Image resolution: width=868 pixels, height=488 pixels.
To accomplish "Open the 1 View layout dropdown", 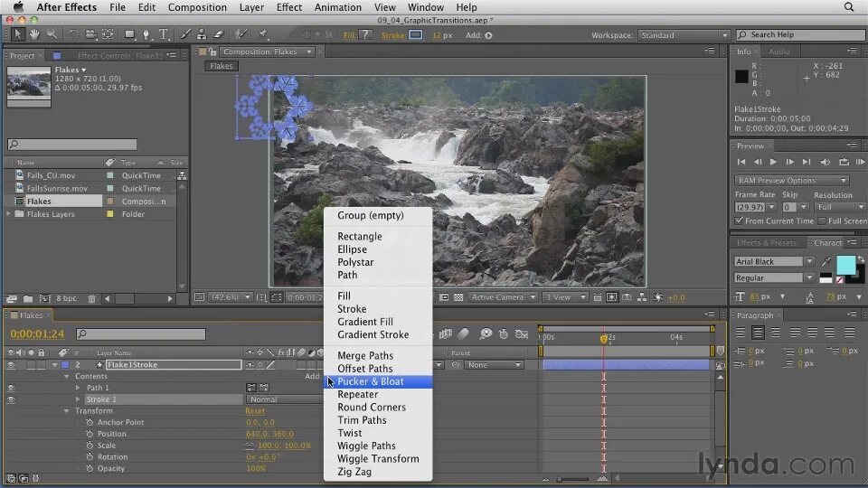I will [565, 297].
